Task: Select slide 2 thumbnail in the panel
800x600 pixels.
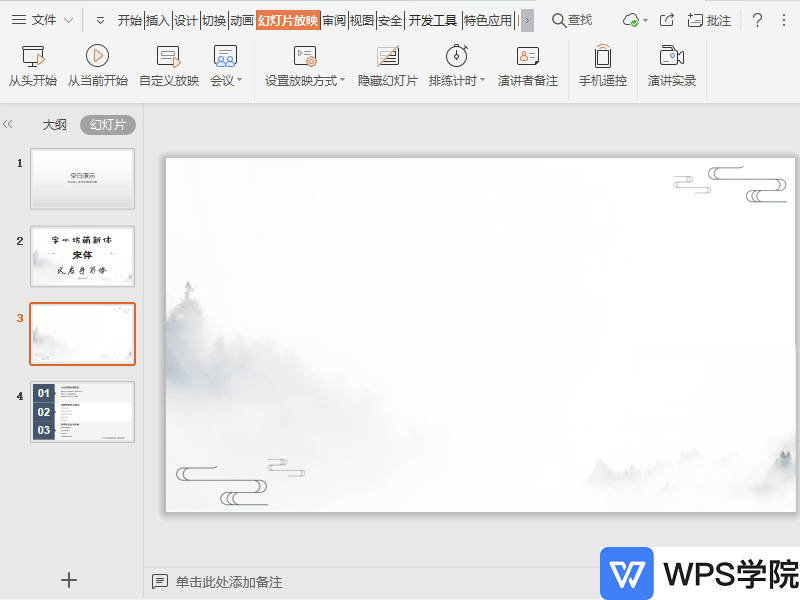Action: tap(82, 257)
